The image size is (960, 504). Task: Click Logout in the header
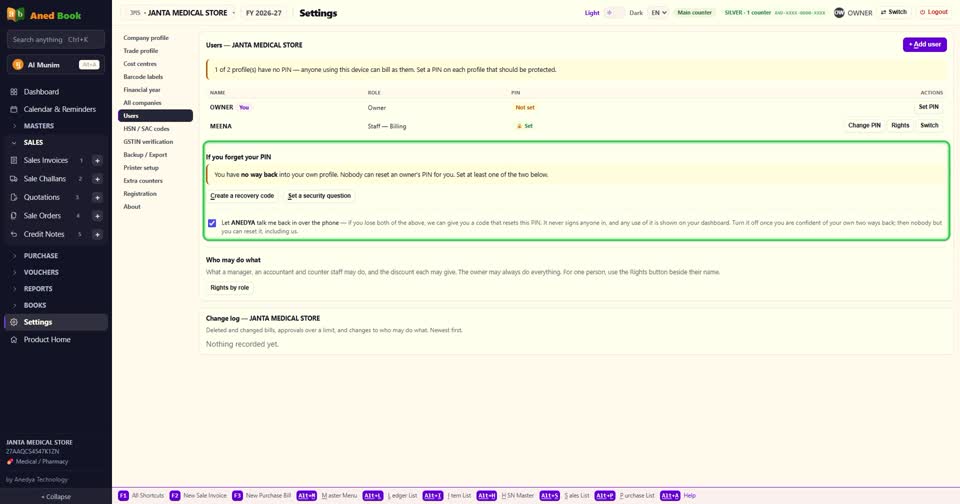click(x=934, y=12)
